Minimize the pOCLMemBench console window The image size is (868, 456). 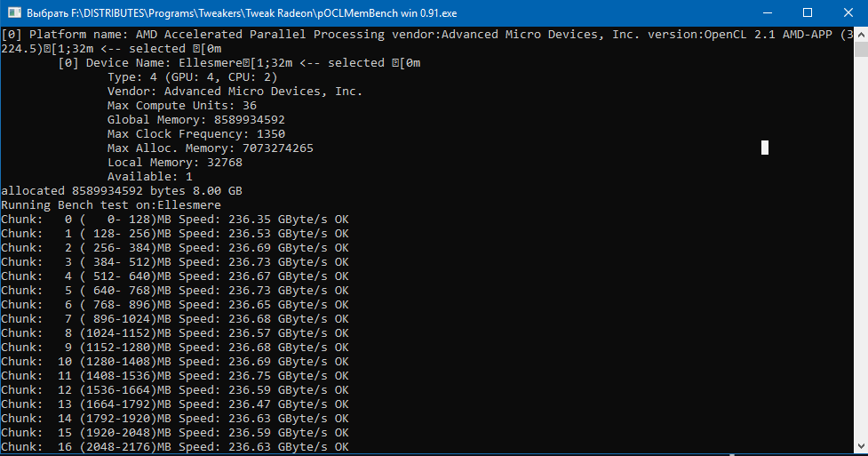(x=766, y=12)
